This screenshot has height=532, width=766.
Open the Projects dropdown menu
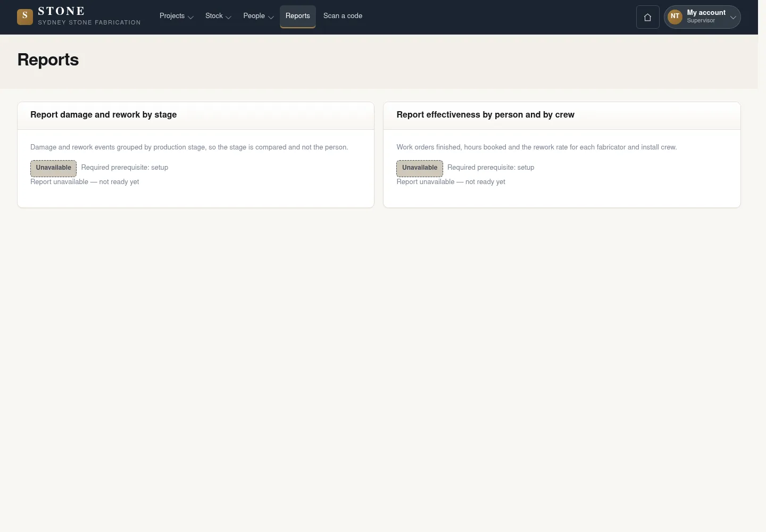[x=176, y=16]
